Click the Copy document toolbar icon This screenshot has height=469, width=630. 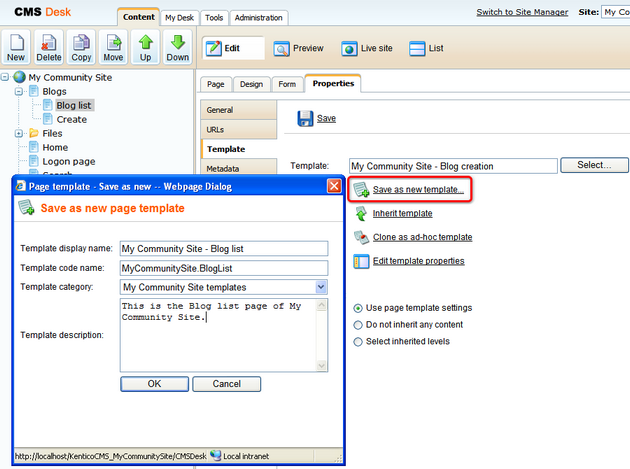pyautogui.click(x=81, y=47)
